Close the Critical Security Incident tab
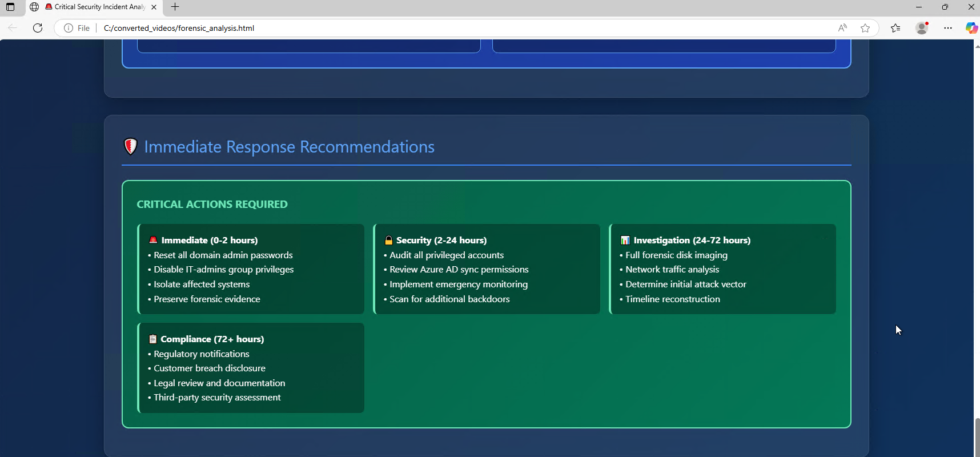Viewport: 980px width, 457px height. click(154, 7)
